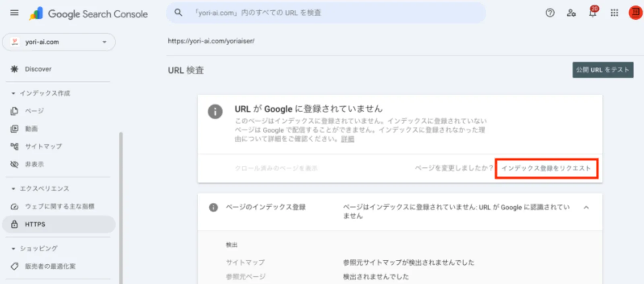Image resolution: width=644 pixels, height=284 pixels.
Task: Click the 検出 section label
Action: [x=232, y=245]
